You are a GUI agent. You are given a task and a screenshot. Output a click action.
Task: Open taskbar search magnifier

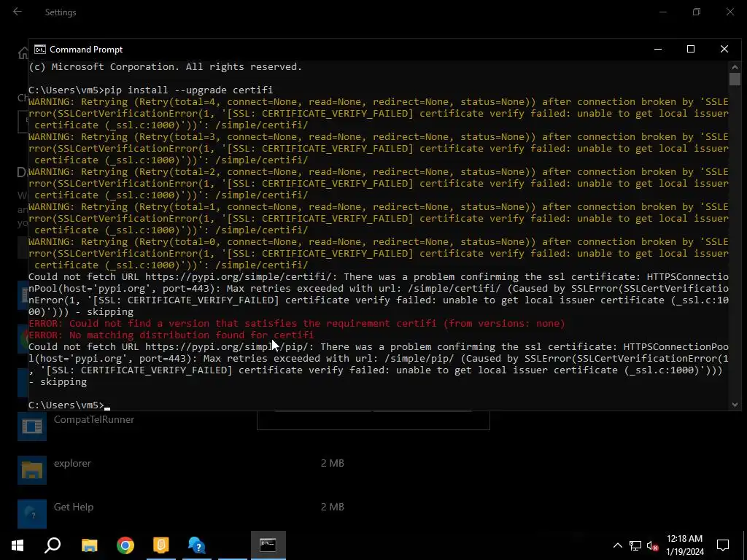point(53,545)
